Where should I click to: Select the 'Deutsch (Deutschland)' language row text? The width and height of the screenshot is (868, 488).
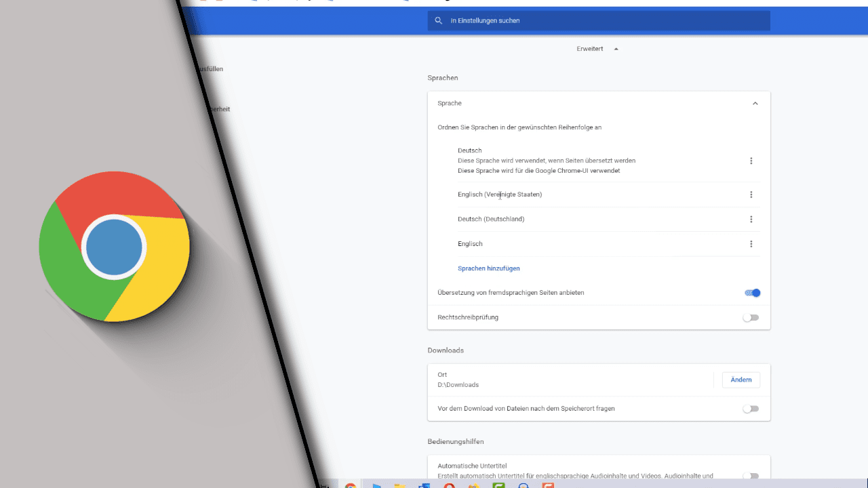click(491, 219)
